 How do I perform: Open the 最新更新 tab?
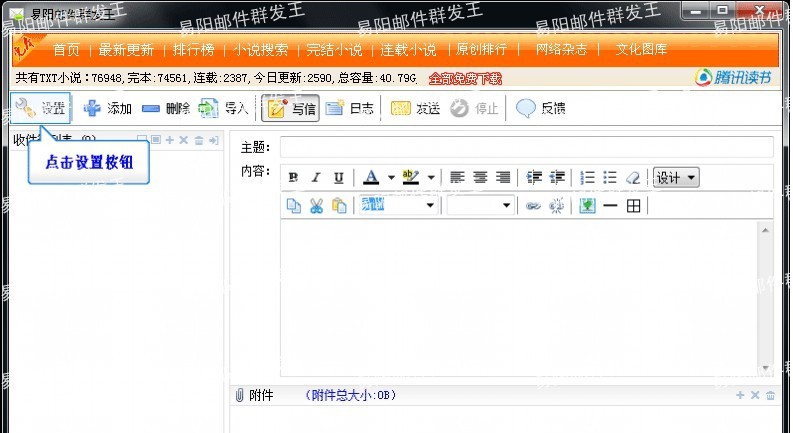pos(126,50)
